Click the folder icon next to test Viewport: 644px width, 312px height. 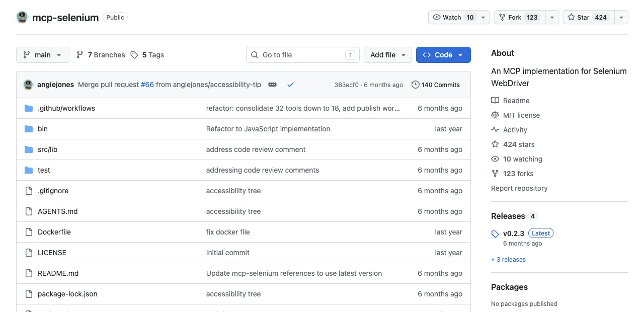pos(29,170)
